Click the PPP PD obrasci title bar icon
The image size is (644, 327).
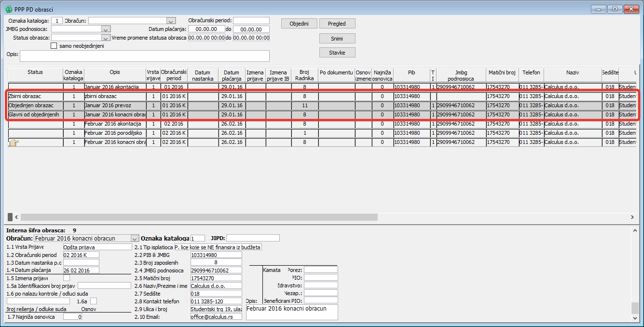8,9
